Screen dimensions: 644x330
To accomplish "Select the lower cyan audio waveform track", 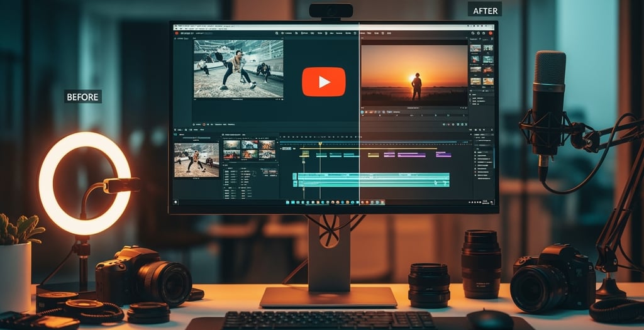I will click(x=373, y=184).
